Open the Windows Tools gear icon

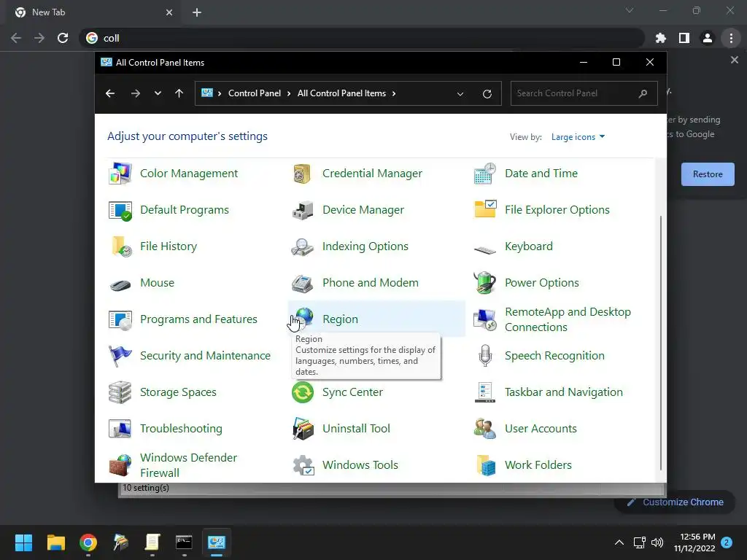[303, 465]
